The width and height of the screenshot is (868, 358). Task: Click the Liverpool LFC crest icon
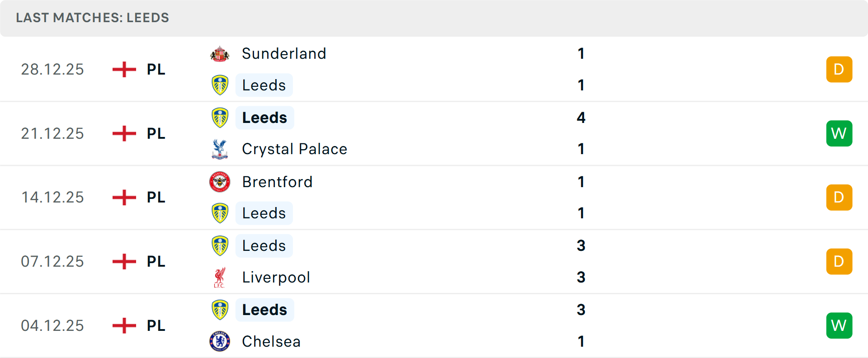(x=220, y=278)
